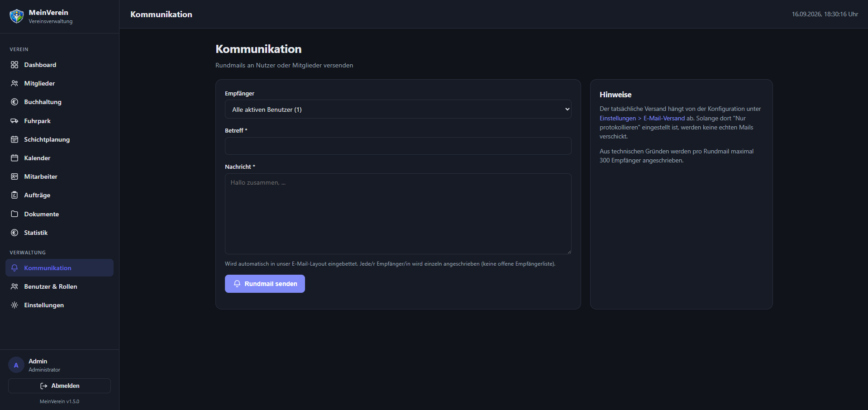Navigate to Dokumente
Screen dimensions: 868x410
59,214
